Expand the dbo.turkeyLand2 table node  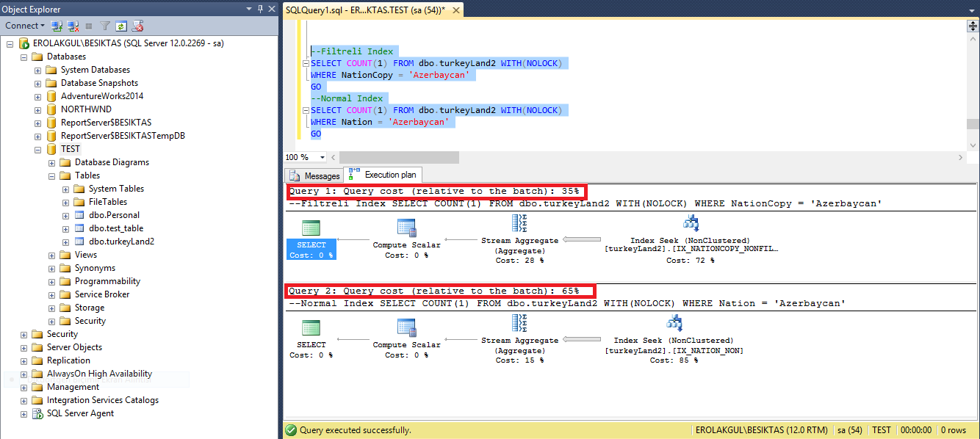click(x=66, y=242)
